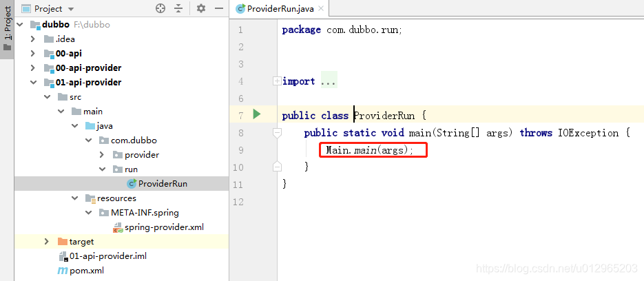Open the Project view dropdown
Viewport: 644px width, 281px height.
(70, 9)
